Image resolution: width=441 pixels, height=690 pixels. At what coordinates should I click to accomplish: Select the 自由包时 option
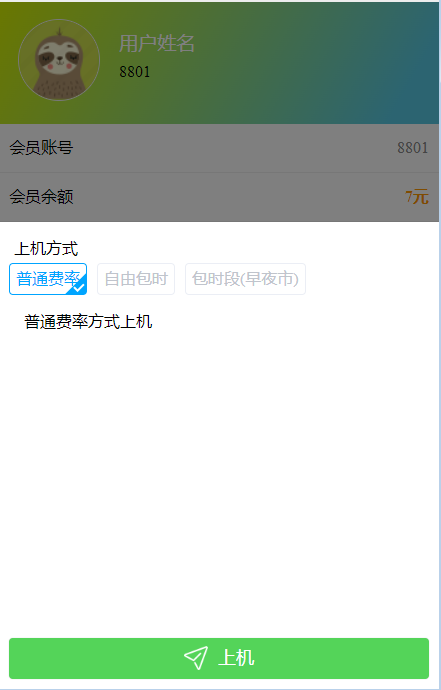(x=136, y=279)
